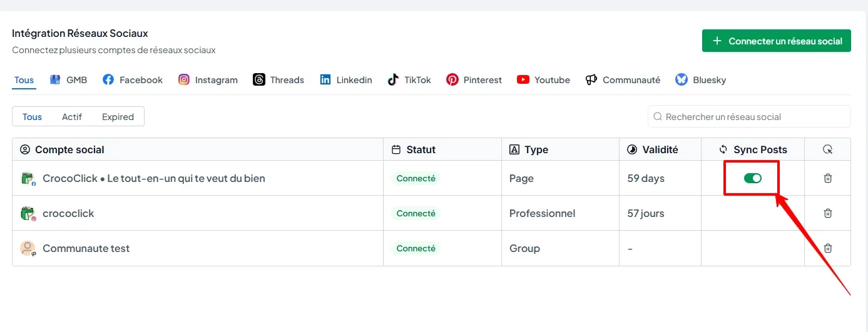Open the TikTok tab
Viewport: 868px width, 332px height.
point(409,80)
